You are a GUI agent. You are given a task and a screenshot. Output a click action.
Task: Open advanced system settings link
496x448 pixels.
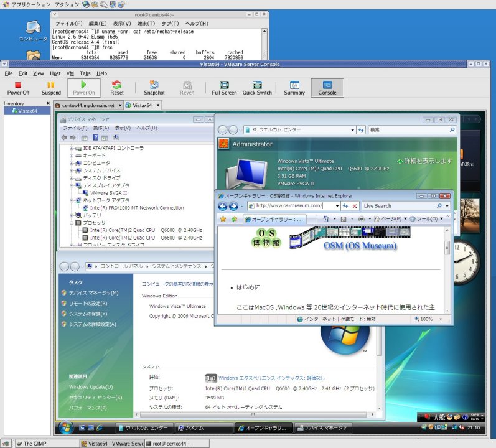coord(92,324)
